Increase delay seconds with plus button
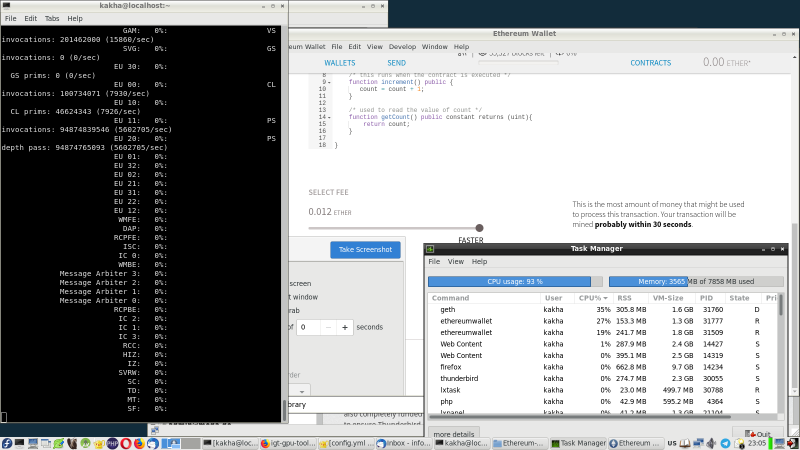The image size is (800, 450). (344, 327)
